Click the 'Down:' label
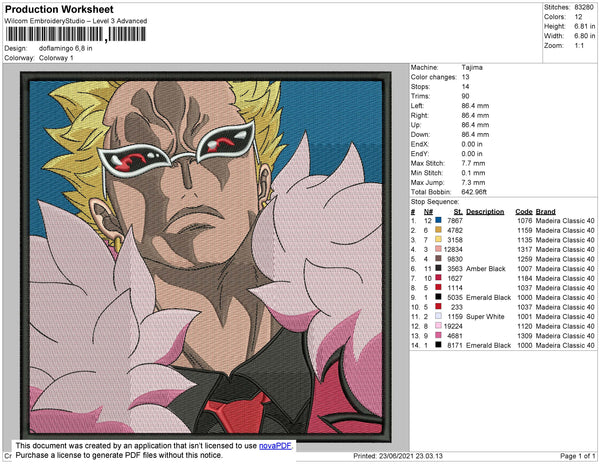Image resolution: width=600 pixels, height=464 pixels. tap(420, 134)
